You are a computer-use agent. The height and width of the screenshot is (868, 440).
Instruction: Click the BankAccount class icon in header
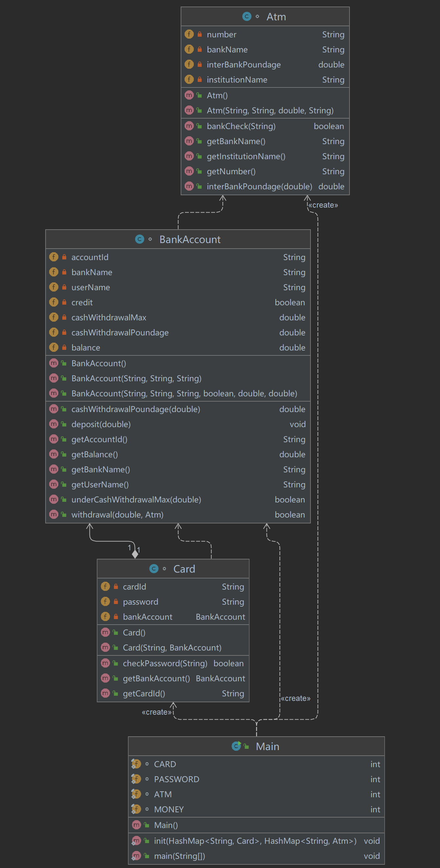(x=140, y=239)
